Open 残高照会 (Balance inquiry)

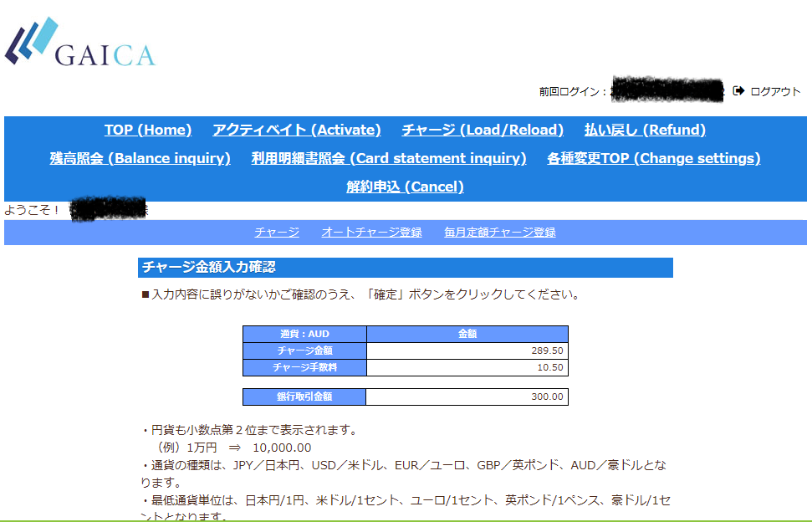[140, 158]
